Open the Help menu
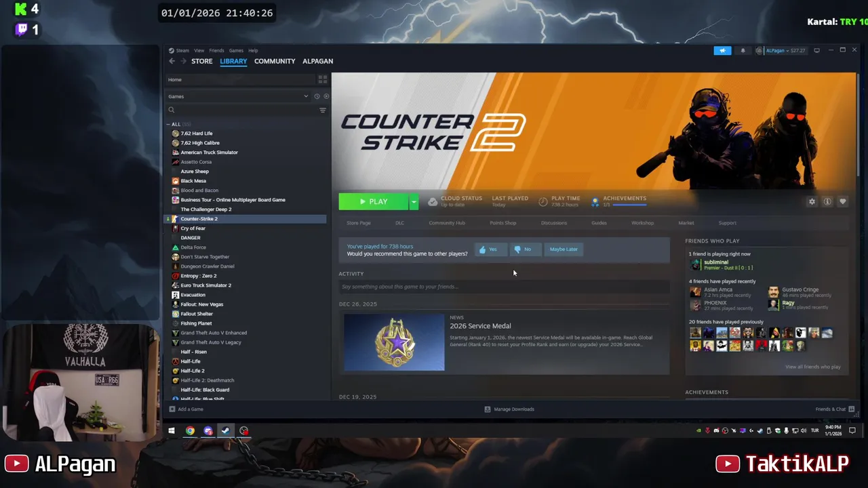868x488 pixels. (x=253, y=51)
